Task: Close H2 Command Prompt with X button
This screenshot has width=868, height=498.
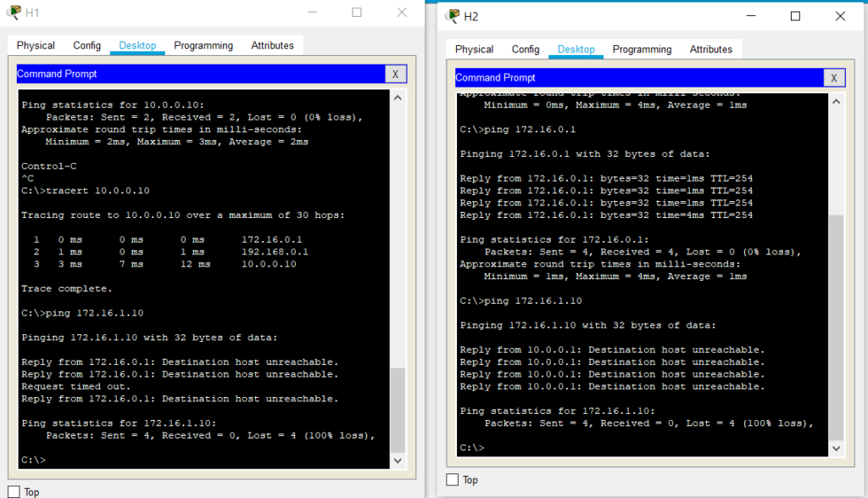Action: click(833, 78)
